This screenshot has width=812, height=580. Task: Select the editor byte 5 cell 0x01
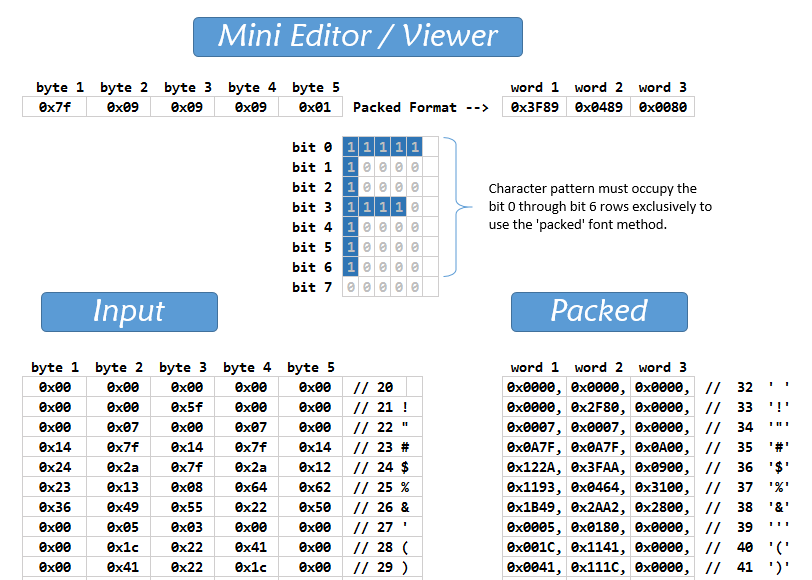point(310,107)
